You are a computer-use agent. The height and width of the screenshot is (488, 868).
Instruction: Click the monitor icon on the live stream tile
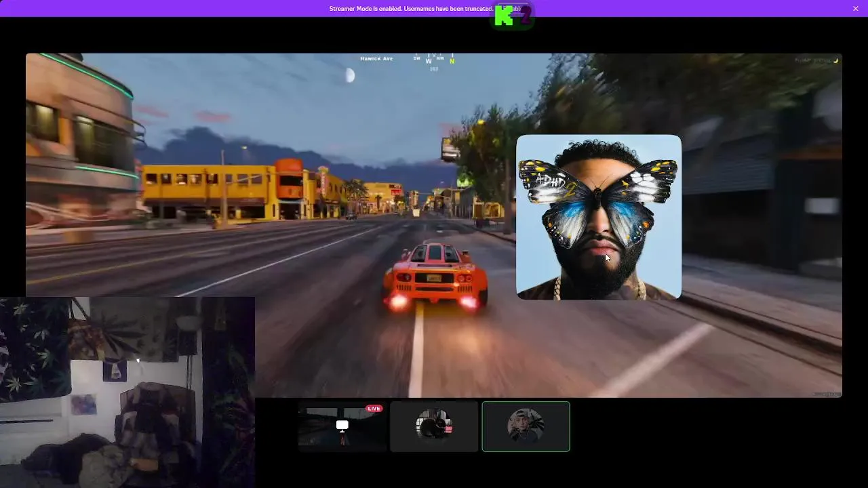[x=342, y=426]
